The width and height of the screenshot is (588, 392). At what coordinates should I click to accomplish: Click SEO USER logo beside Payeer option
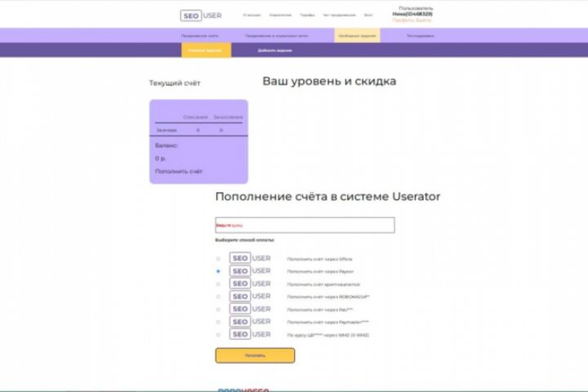click(x=250, y=271)
